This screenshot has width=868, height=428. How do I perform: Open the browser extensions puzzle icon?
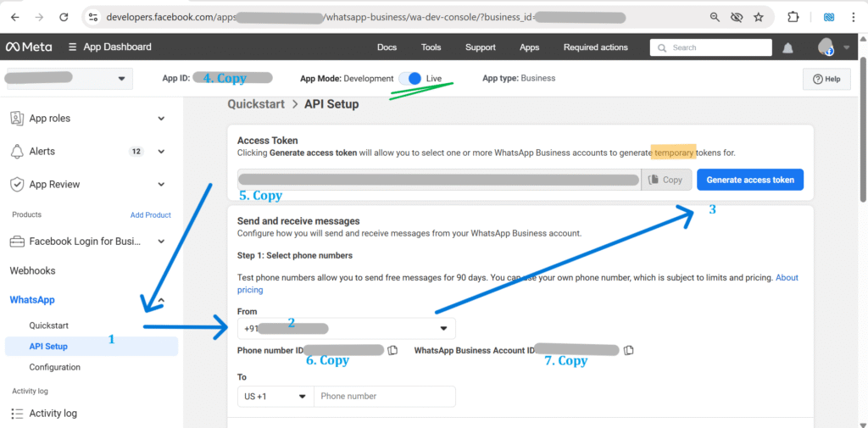(793, 17)
